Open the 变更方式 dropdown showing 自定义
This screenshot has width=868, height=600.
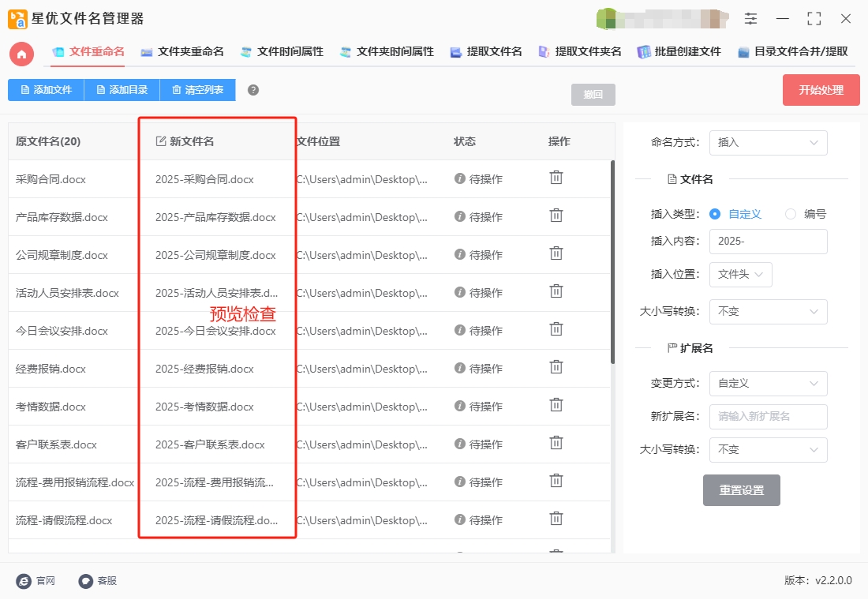pos(768,384)
